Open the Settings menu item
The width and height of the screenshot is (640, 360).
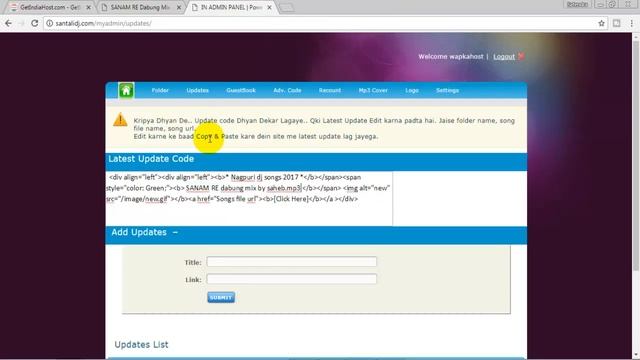point(447,90)
